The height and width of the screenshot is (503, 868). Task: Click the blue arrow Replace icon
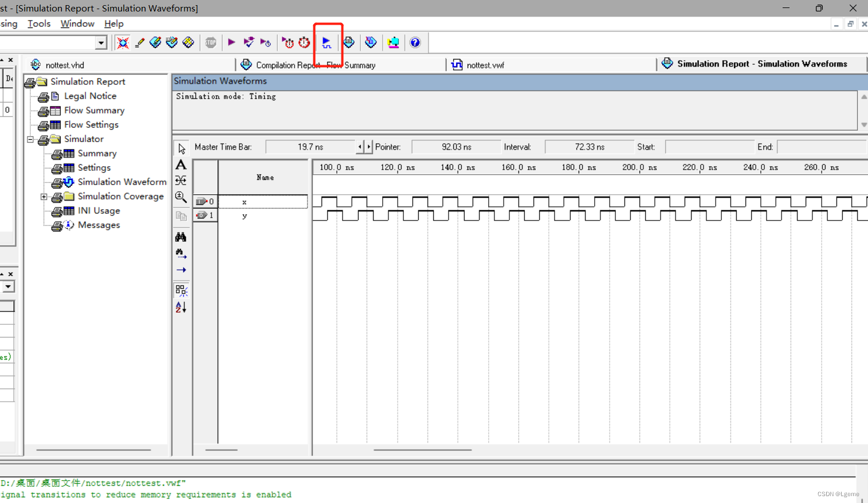click(181, 270)
